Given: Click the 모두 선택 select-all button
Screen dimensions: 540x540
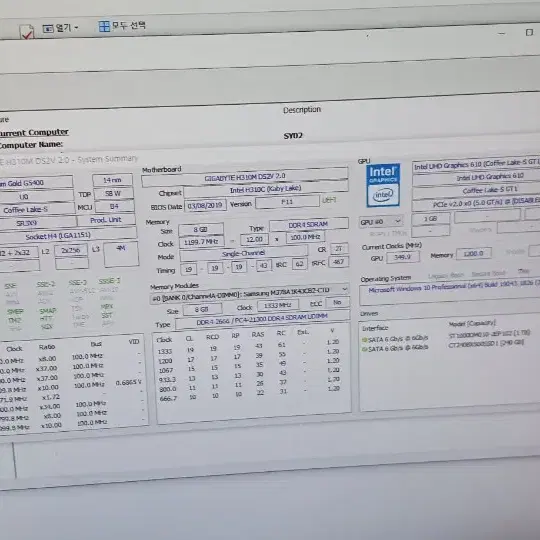Looking at the screenshot, I should (x=122, y=25).
